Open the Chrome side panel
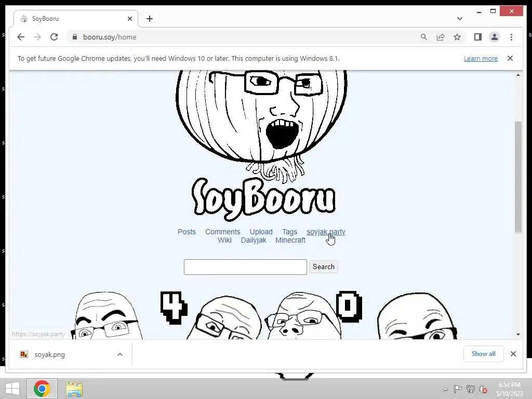This screenshot has height=399, width=532. pyautogui.click(x=478, y=37)
